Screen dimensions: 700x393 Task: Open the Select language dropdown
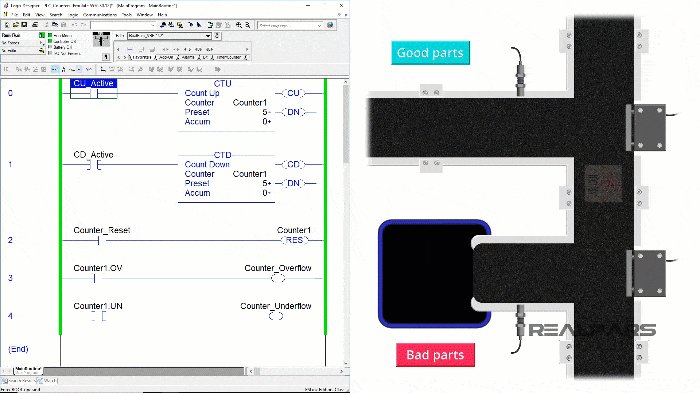(x=290, y=25)
